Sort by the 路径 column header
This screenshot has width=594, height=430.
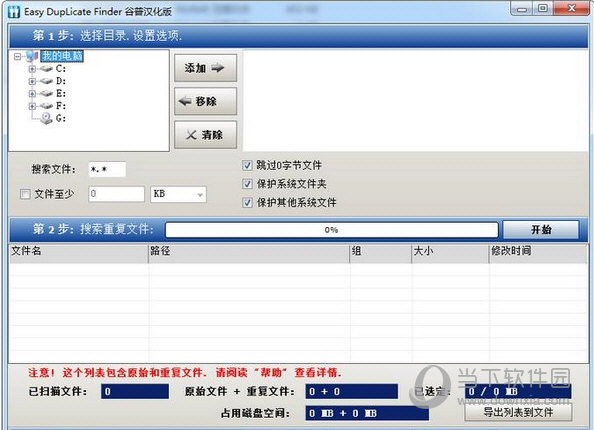249,253
